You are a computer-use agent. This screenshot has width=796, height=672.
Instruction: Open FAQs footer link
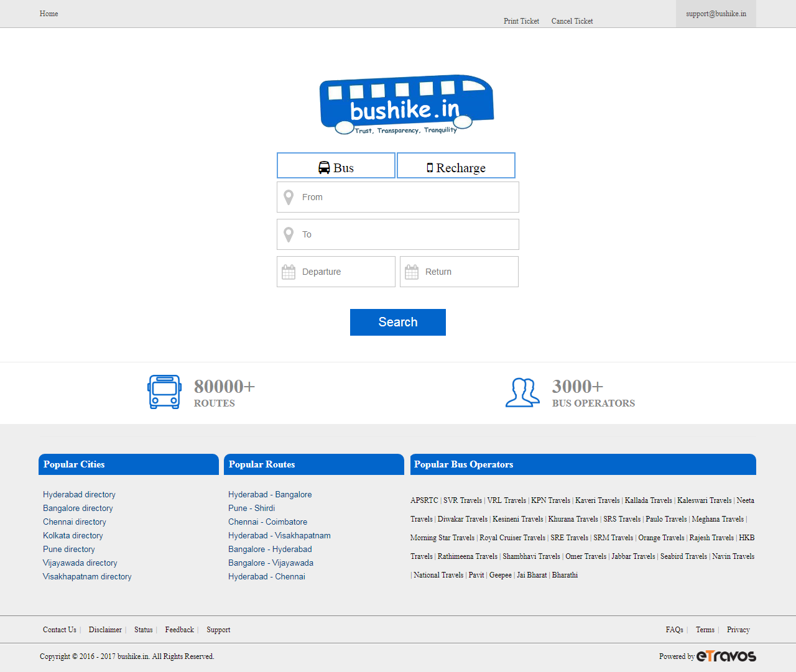coord(674,630)
